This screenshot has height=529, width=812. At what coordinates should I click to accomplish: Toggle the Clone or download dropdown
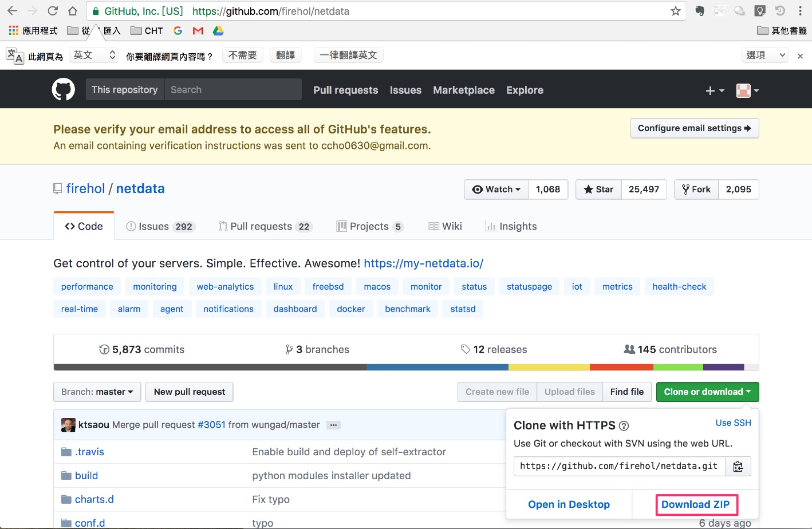tap(707, 392)
